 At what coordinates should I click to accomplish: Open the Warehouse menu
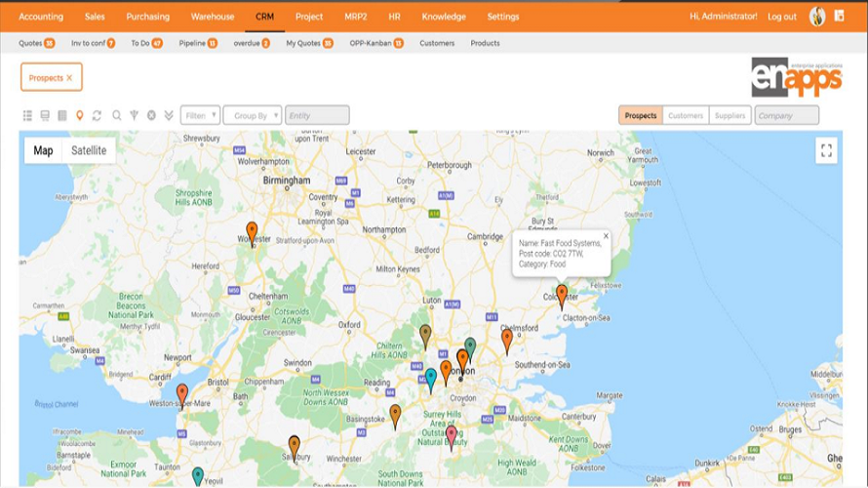point(213,17)
